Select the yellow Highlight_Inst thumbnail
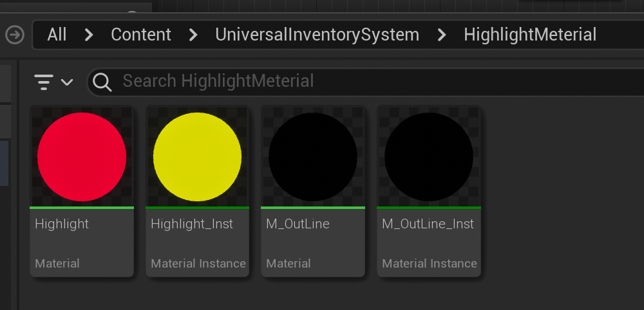Viewport: 644px width, 310px height. click(x=197, y=157)
